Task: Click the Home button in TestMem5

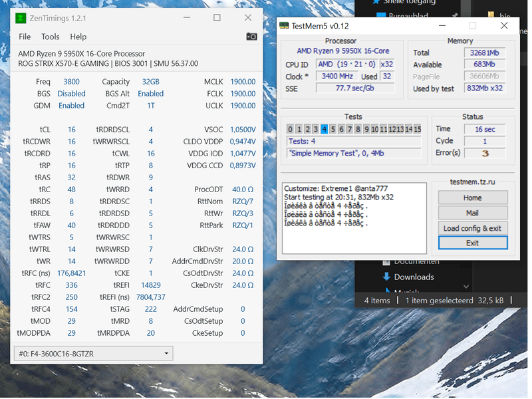Action: [x=473, y=198]
